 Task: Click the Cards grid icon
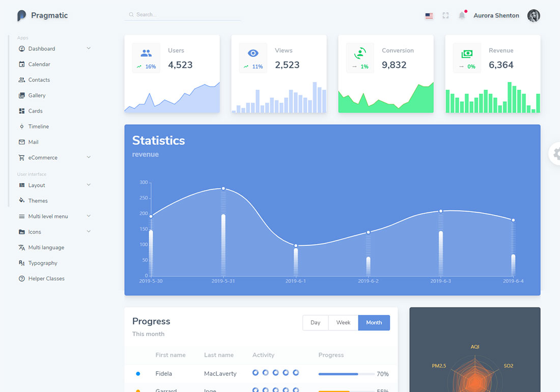pos(22,111)
